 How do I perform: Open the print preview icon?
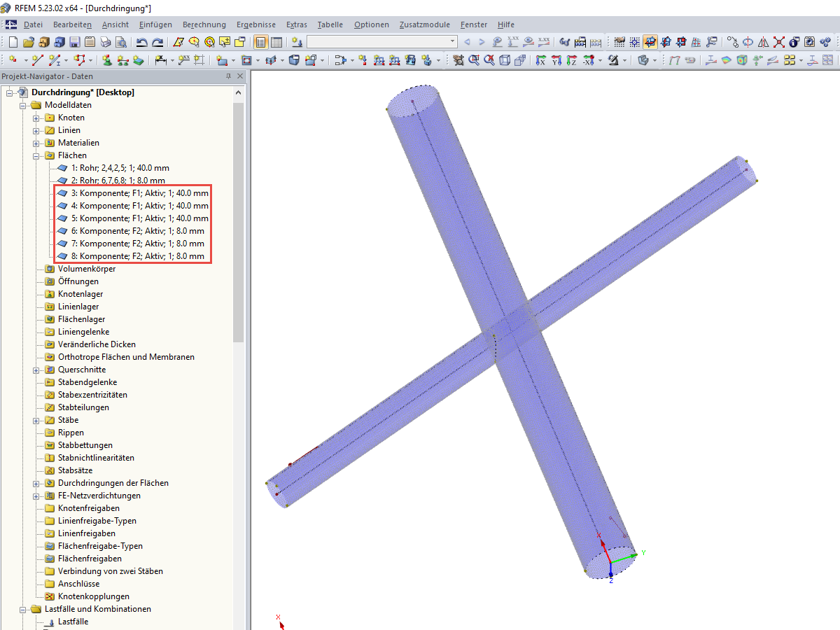[121, 42]
